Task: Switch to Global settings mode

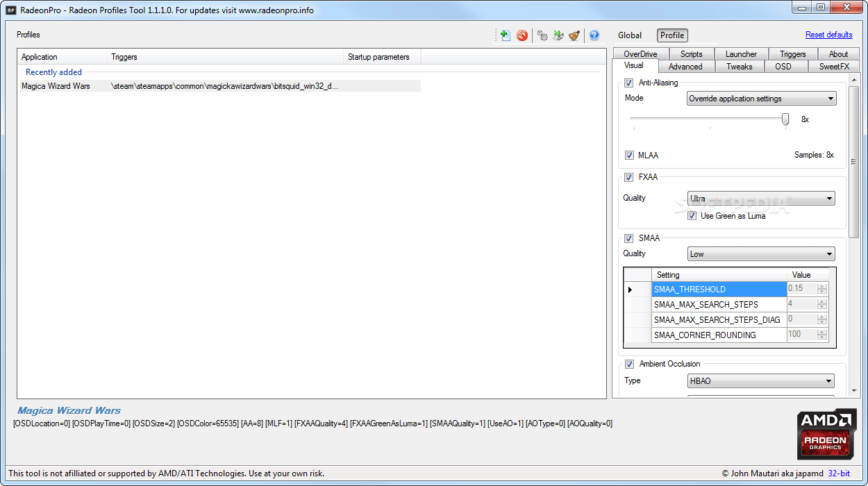Action: coord(630,35)
